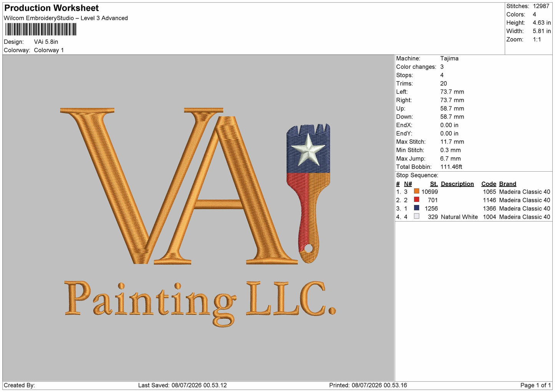Image resolution: width=555 pixels, height=392 pixels.
Task: Click the Color changes value '3'
Action: (442, 67)
